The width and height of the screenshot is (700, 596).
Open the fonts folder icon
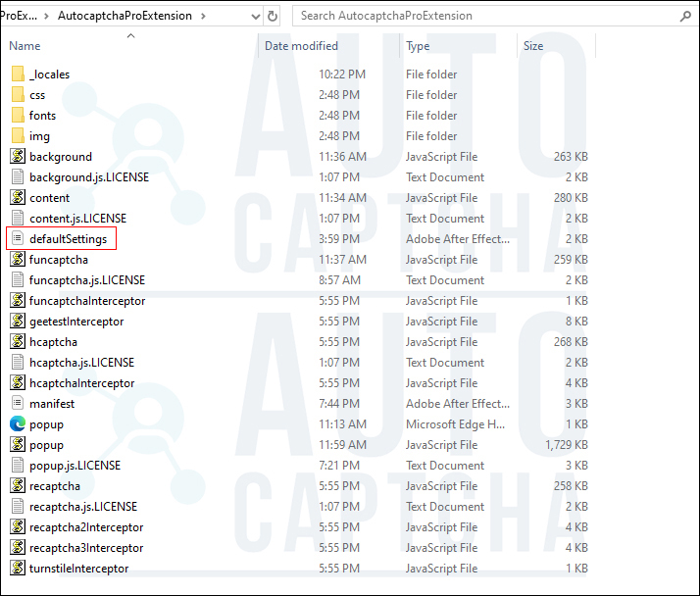point(18,116)
